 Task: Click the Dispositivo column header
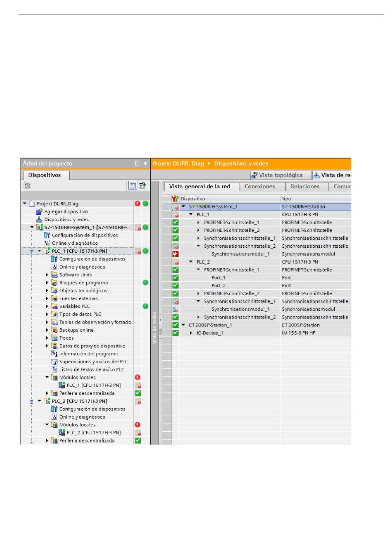[x=230, y=199]
